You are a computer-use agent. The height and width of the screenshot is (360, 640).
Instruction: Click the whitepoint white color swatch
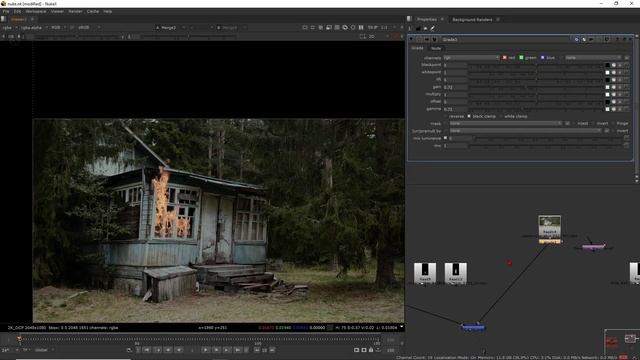click(607, 73)
